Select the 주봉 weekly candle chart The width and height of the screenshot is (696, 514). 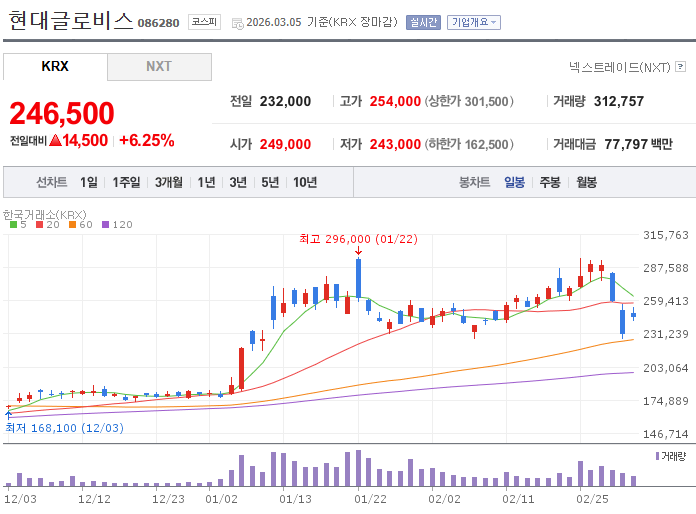(550, 182)
